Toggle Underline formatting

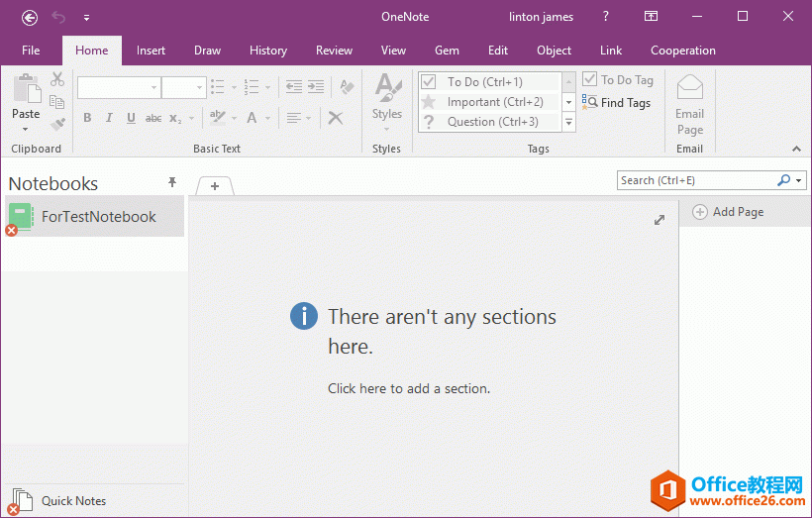(131, 118)
